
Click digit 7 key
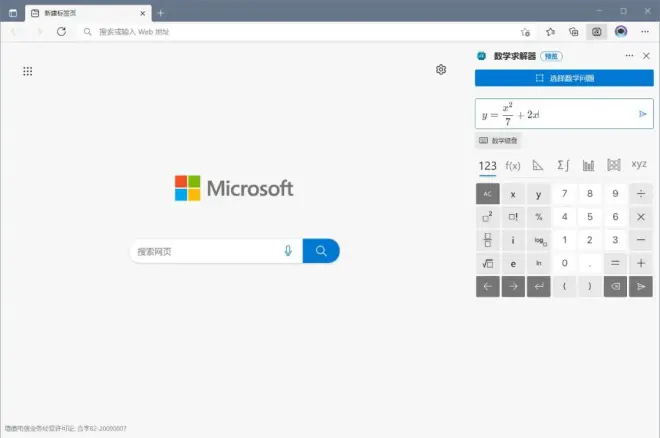(x=564, y=194)
